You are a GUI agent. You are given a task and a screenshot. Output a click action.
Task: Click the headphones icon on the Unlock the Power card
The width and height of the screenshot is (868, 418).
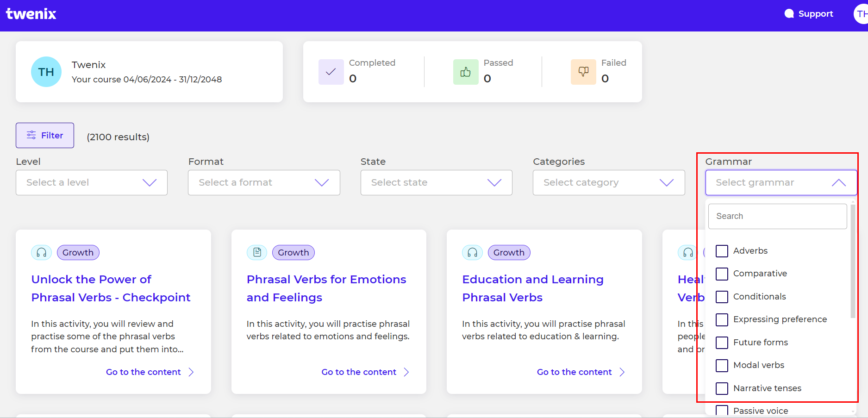[x=42, y=252]
